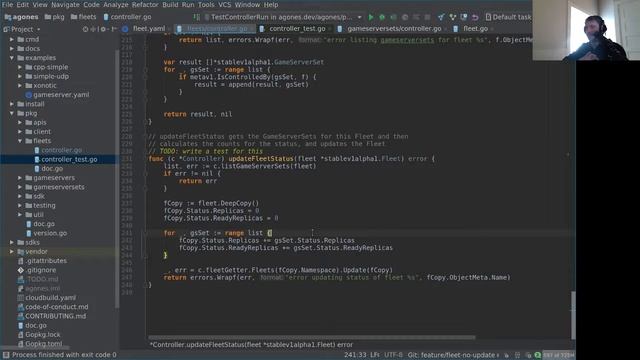Select doc.go under the fleets folder
Image resolution: width=640 pixels, height=360 pixels.
click(x=52, y=169)
